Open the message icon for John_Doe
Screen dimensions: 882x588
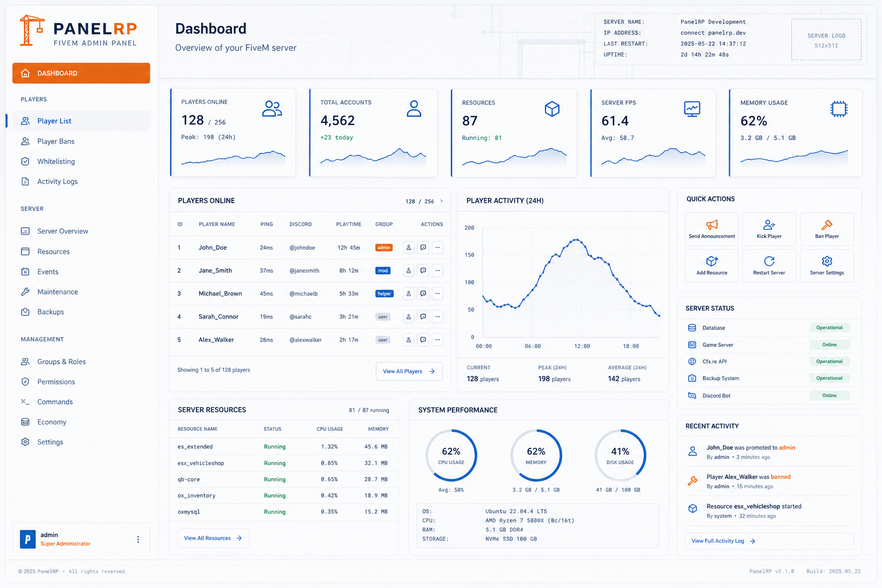[x=423, y=247]
